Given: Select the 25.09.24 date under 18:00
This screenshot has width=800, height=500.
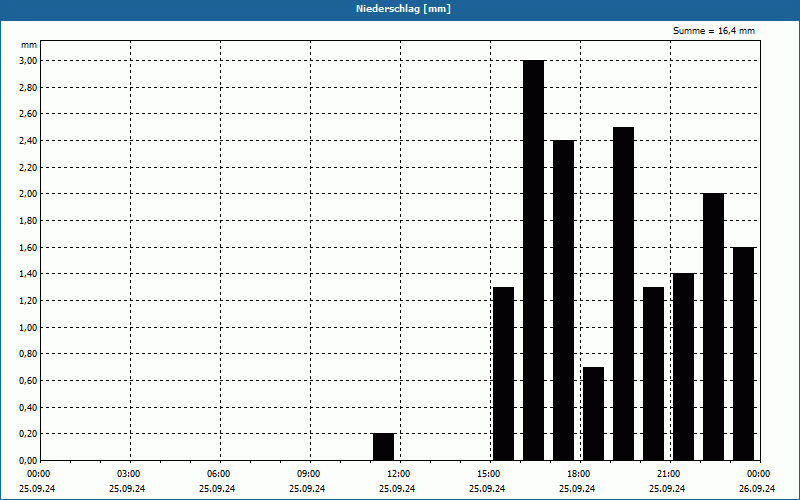Looking at the screenshot, I should (577, 489).
